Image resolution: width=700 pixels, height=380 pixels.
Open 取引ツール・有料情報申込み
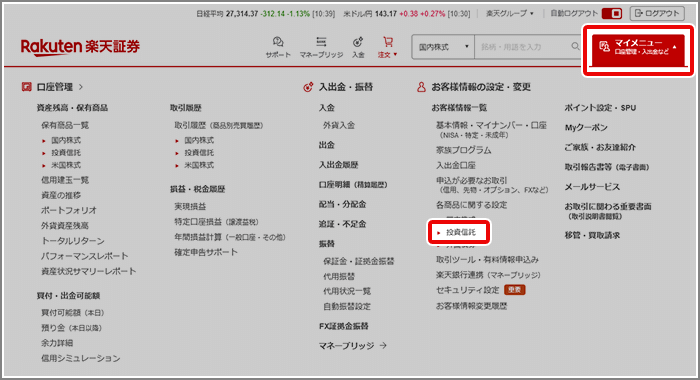coord(487,259)
